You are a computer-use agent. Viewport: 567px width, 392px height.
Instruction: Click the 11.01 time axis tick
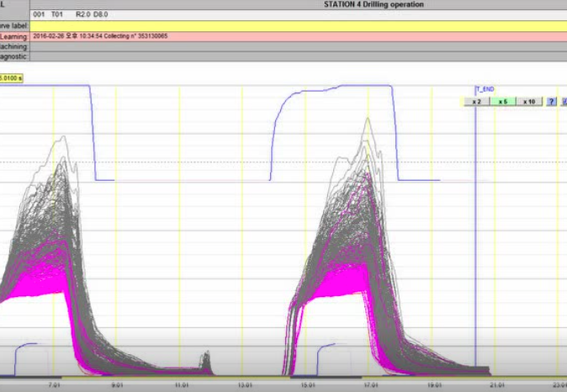[x=180, y=384]
